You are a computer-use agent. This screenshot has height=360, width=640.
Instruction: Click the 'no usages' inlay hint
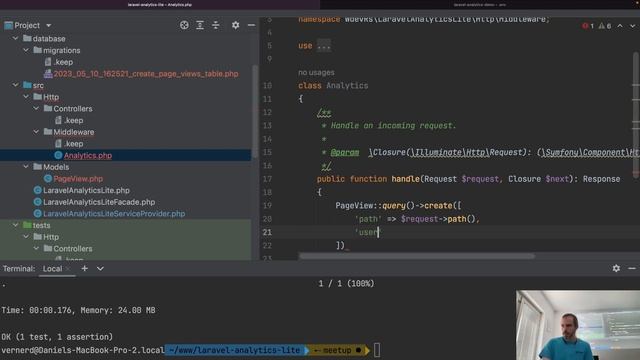(x=316, y=73)
